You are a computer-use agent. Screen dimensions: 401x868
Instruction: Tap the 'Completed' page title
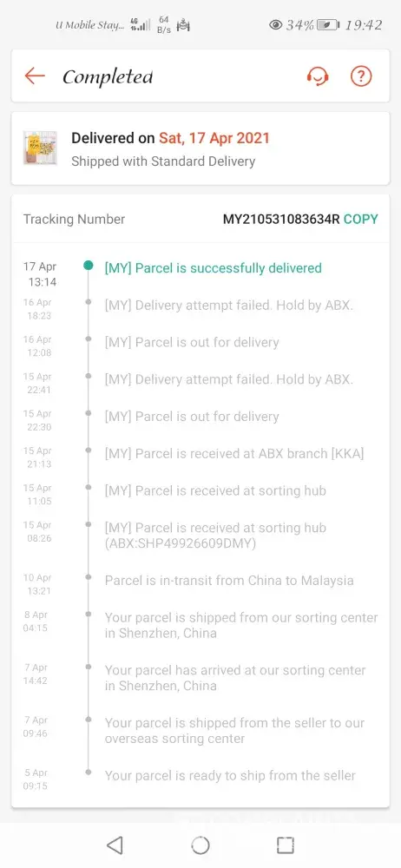108,76
